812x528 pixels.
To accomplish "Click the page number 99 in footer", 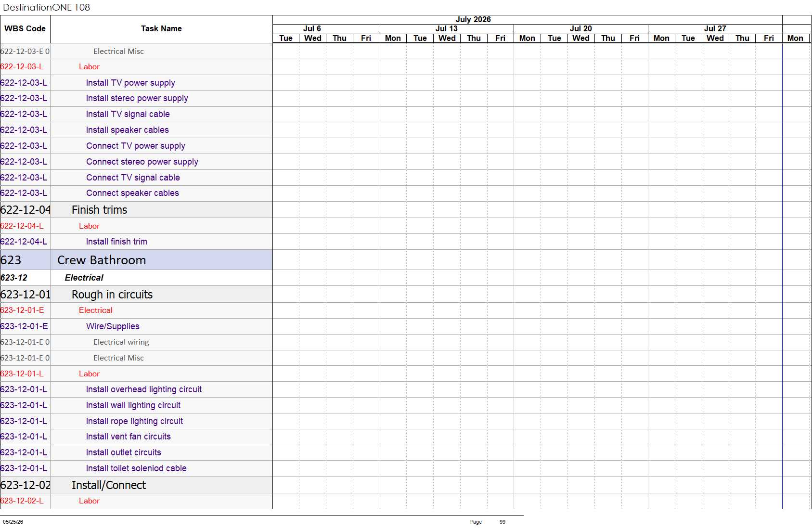I will pyautogui.click(x=503, y=522).
